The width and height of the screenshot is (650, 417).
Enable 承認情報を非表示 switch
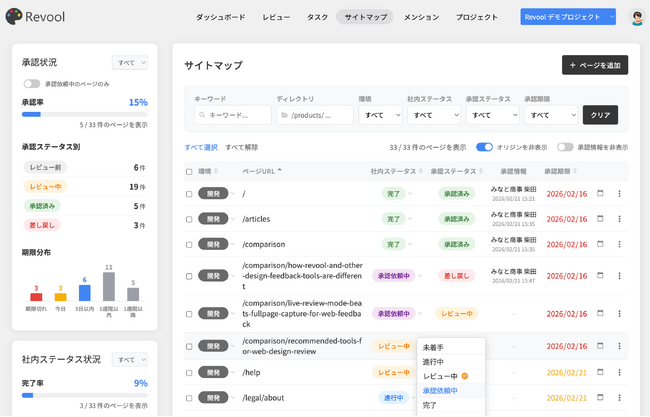tap(565, 147)
